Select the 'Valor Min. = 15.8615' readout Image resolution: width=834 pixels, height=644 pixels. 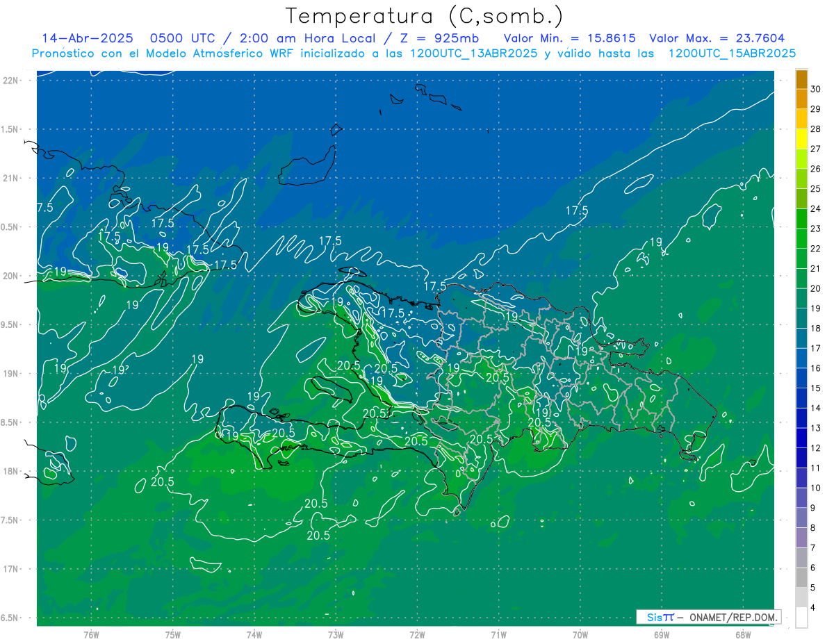[569, 38]
